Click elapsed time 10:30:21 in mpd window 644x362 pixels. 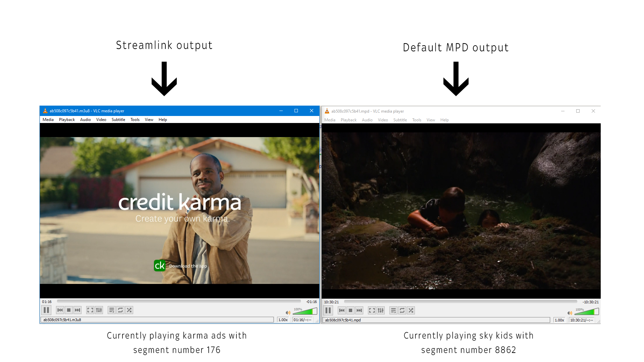point(331,302)
